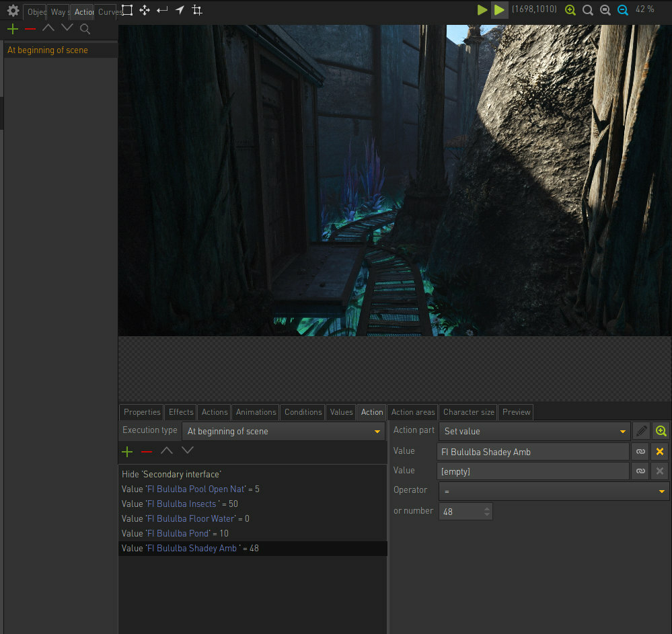The image size is (672, 634).
Task: Move action up in left panel
Action: 48,28
